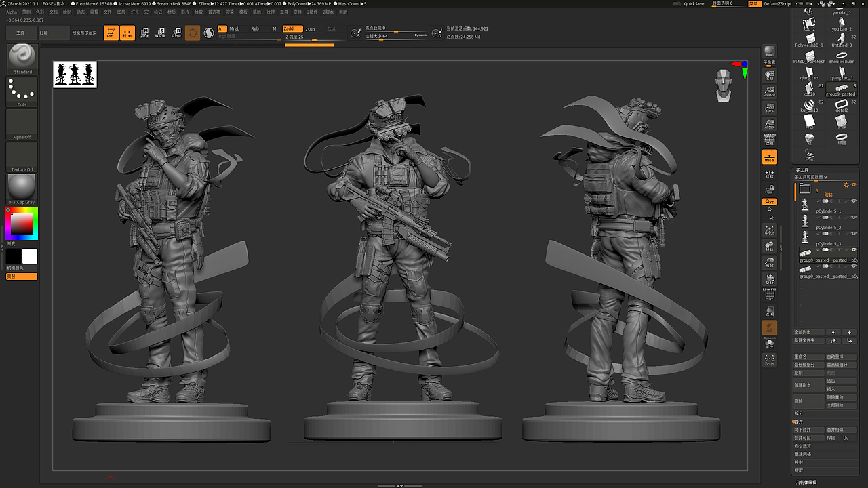Viewport: 868px width, 488px height.
Task: Click the Local symmetry lock icon
Action: pyautogui.click(x=770, y=189)
